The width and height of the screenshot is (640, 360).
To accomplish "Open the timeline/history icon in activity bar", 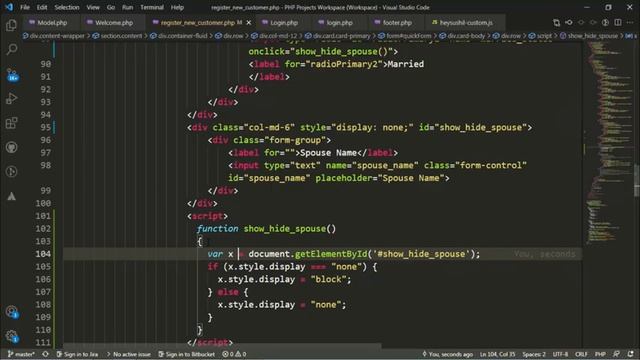I will pyautogui.click(x=11, y=171).
